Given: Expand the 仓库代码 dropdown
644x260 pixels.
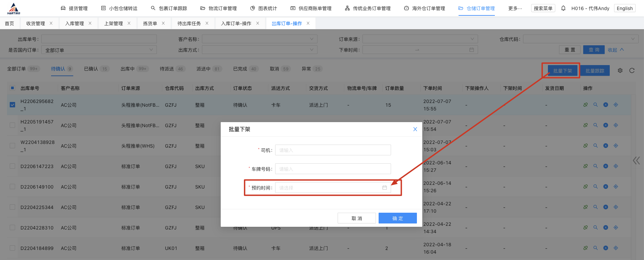Looking at the screenshot, I should [581, 39].
